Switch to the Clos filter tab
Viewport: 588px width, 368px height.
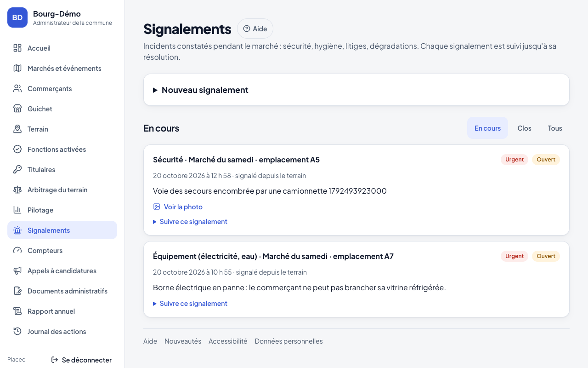coord(524,128)
